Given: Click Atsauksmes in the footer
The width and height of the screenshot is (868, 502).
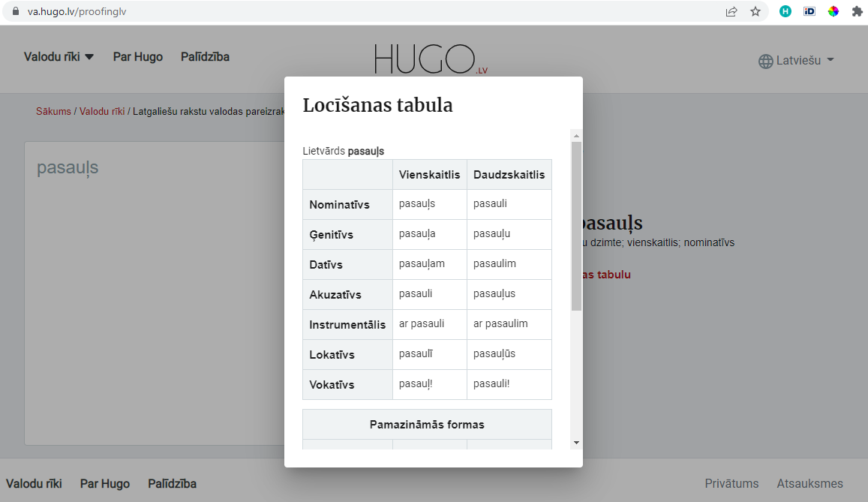Looking at the screenshot, I should (809, 483).
